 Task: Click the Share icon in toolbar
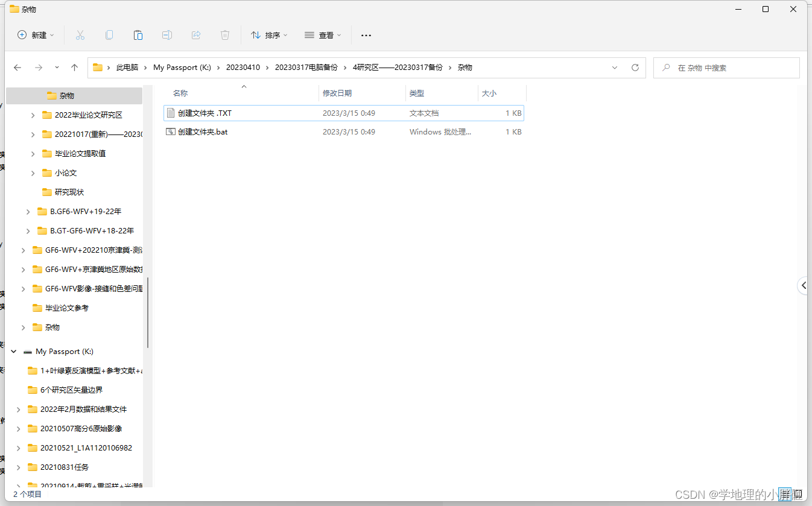coord(196,35)
